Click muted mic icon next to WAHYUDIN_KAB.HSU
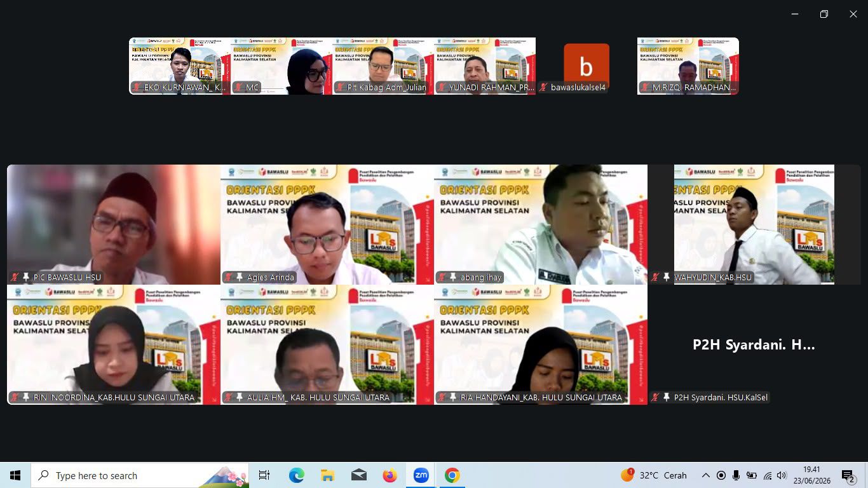This screenshot has width=868, height=488. 655,278
